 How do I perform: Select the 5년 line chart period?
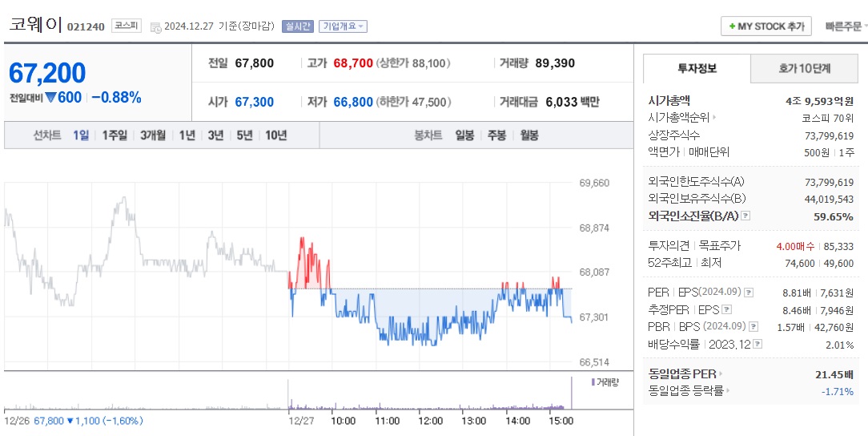coord(245,135)
